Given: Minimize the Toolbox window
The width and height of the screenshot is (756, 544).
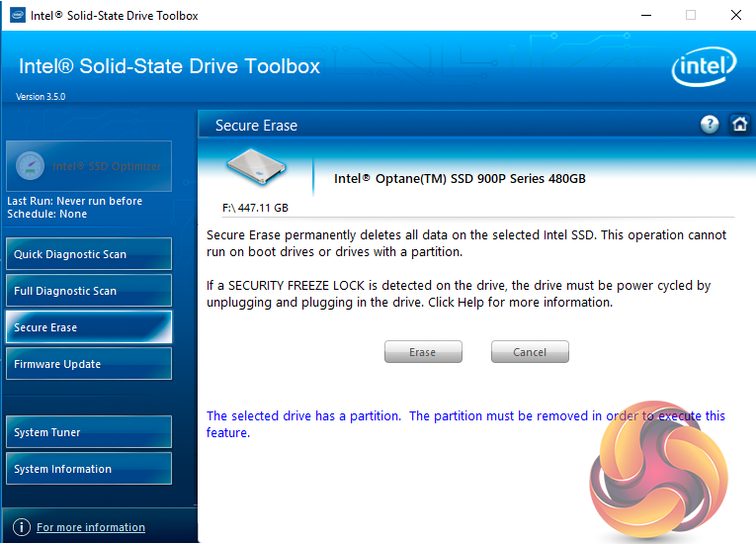Looking at the screenshot, I should [x=646, y=15].
